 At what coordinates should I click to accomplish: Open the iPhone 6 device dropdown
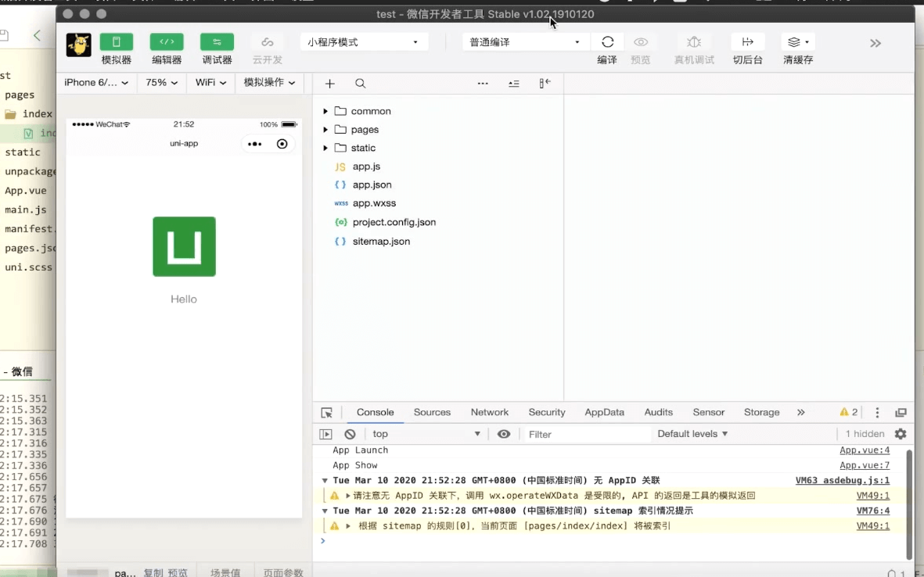tap(96, 82)
